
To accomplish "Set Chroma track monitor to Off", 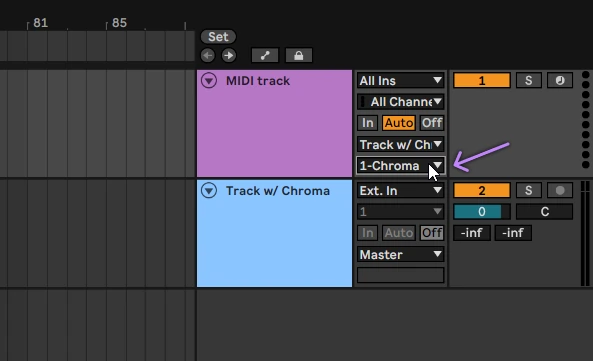I will click(432, 233).
